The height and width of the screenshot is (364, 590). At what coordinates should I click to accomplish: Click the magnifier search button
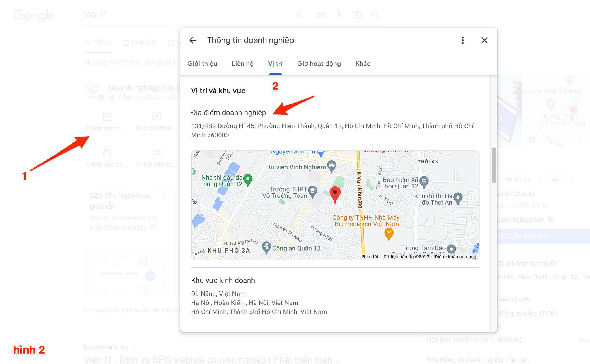click(375, 15)
